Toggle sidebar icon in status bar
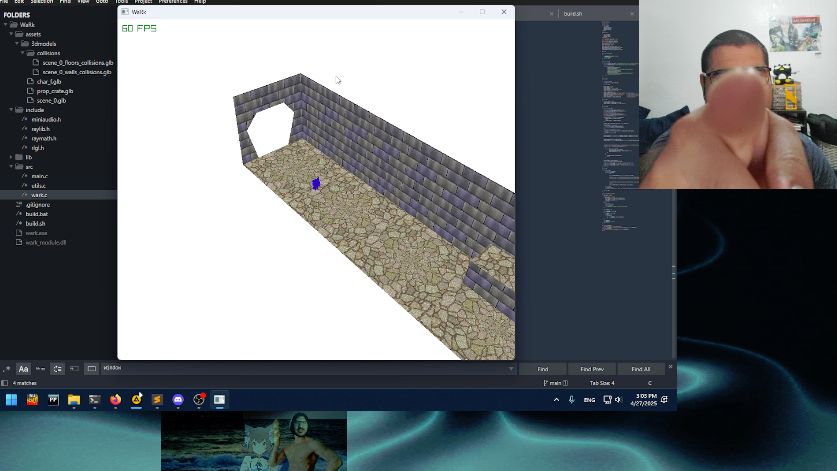The height and width of the screenshot is (471, 837). (x=5, y=383)
